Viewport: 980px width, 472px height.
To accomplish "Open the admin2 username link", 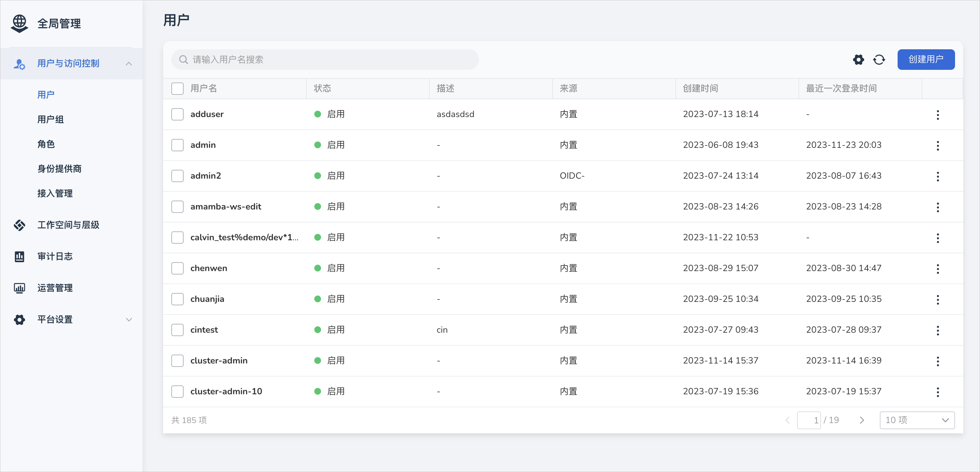I will pyautogui.click(x=206, y=176).
